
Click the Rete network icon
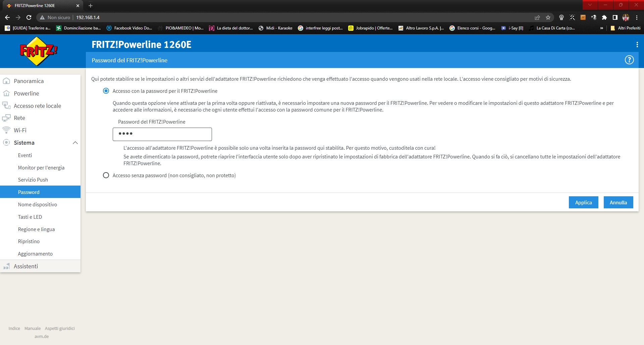[x=6, y=118]
